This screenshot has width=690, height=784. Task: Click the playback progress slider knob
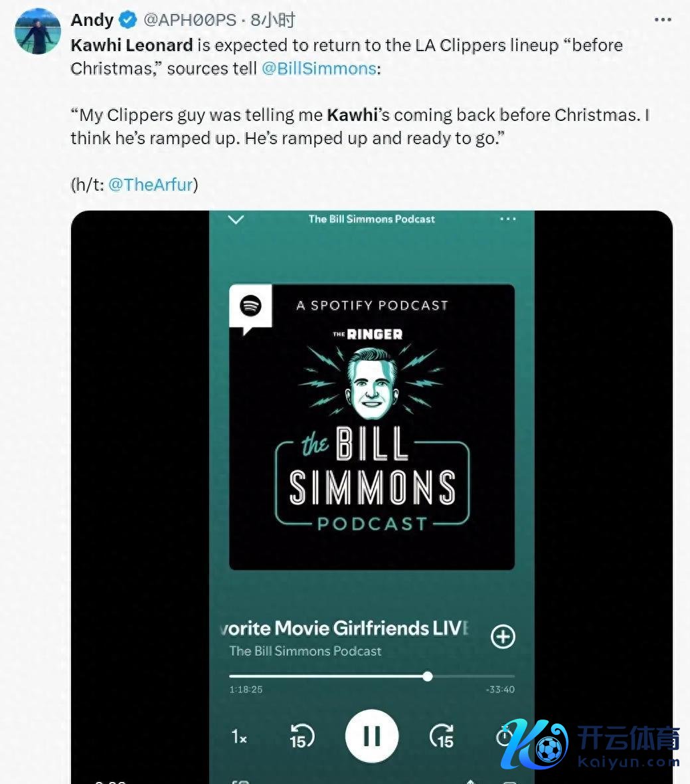(427, 676)
